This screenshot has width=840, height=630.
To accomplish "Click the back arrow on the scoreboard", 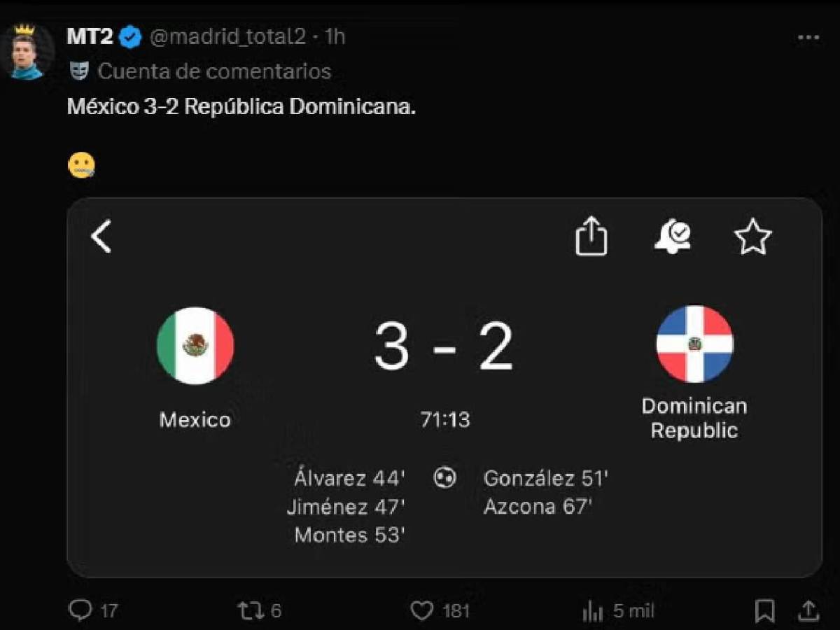I will tap(101, 238).
